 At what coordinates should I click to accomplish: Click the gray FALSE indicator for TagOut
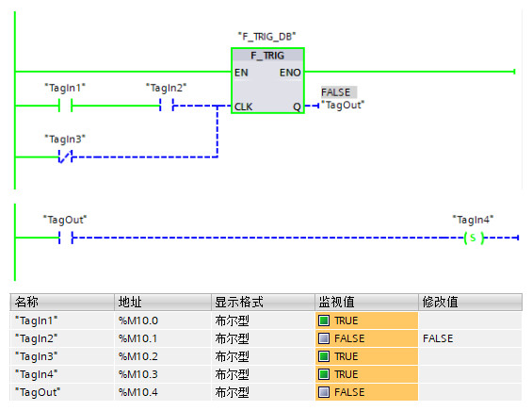[x=324, y=392]
